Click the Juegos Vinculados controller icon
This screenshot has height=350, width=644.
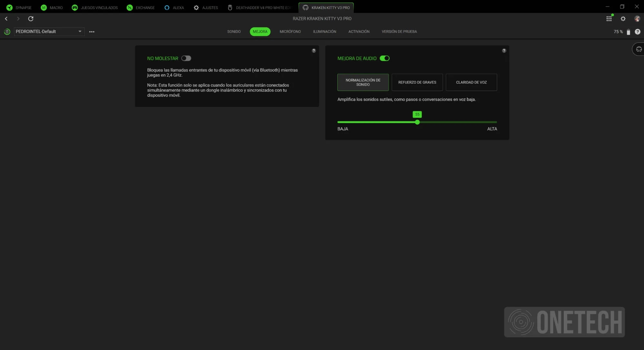(x=74, y=7)
